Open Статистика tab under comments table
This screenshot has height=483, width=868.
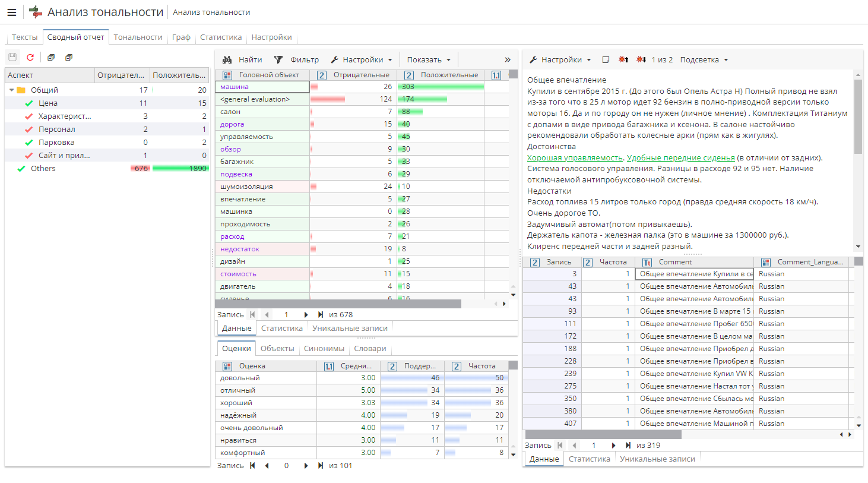589,459
